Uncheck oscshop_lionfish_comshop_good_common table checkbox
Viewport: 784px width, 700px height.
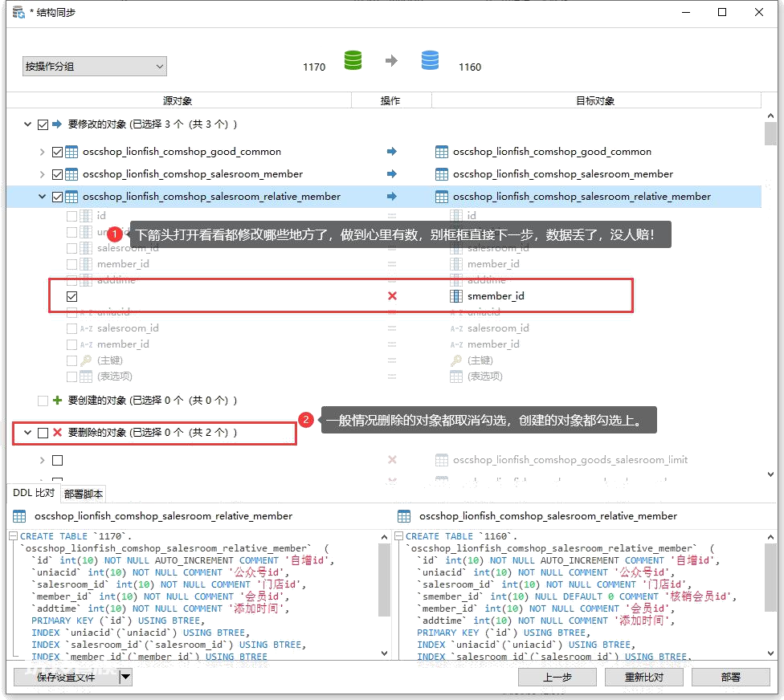58,152
